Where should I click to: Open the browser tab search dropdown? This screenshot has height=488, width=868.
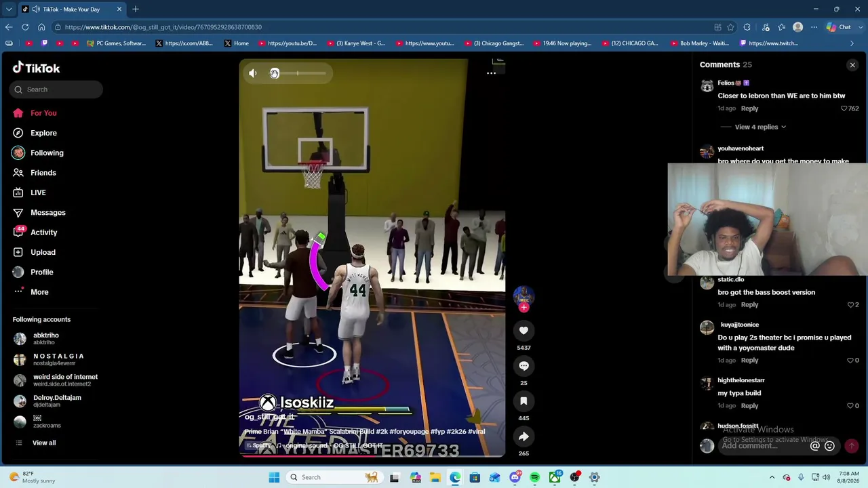(x=9, y=9)
